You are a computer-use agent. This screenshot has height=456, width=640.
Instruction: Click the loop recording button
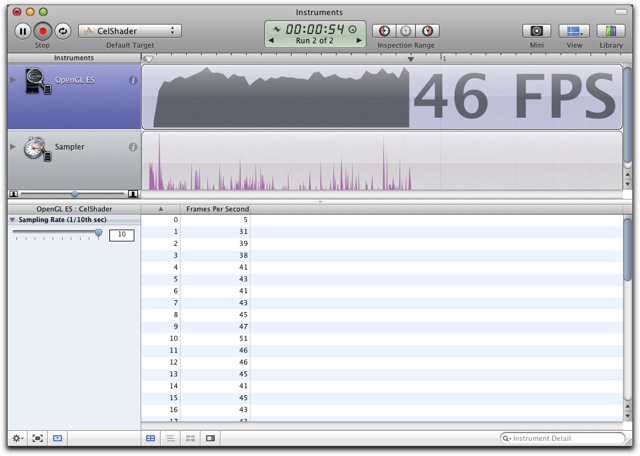click(63, 31)
